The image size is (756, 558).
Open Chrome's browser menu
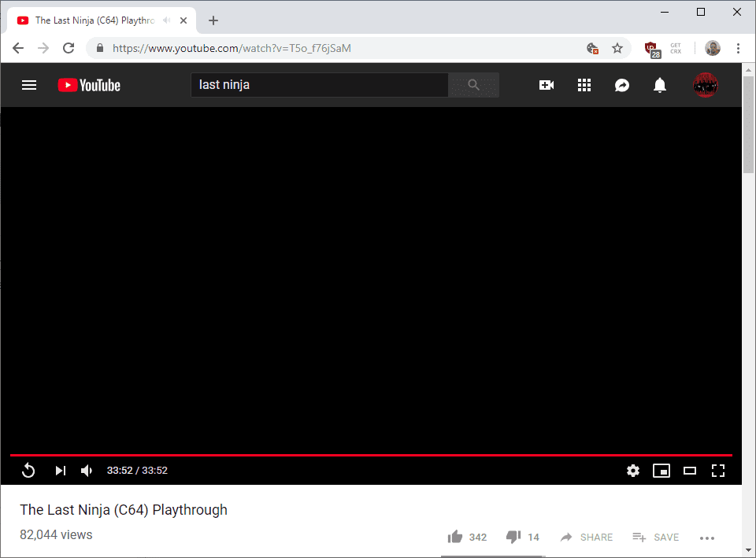tap(739, 48)
